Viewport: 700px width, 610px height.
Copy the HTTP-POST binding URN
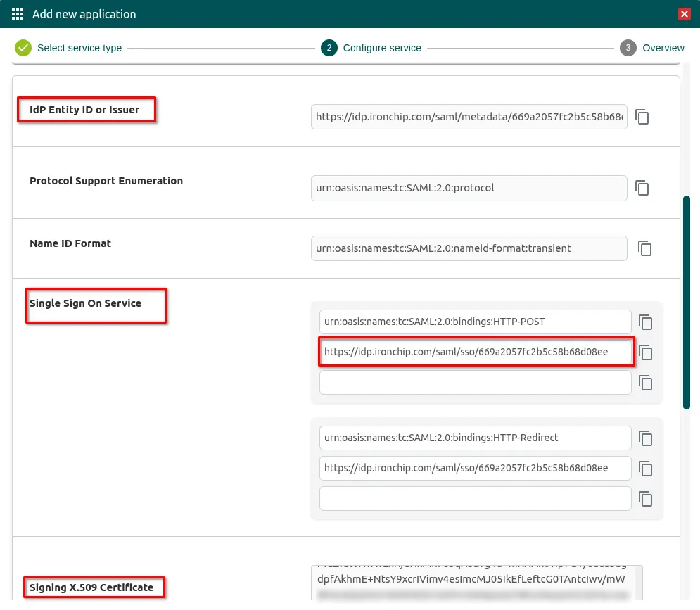click(x=646, y=322)
